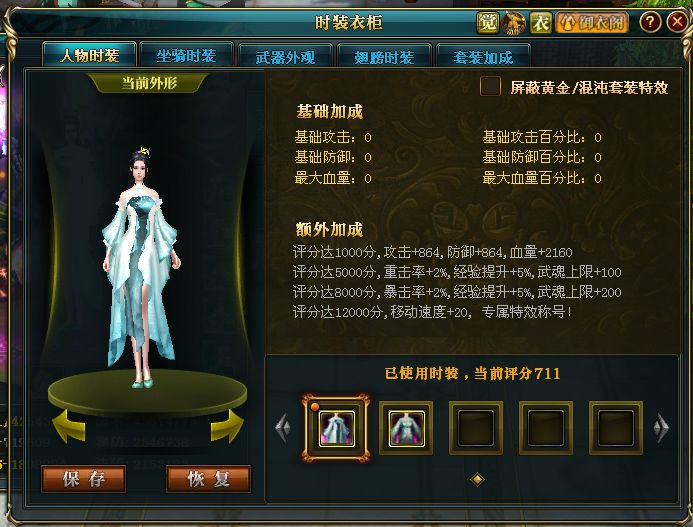Switch to 坐骑时装 tab
The height and width of the screenshot is (527, 693).
pyautogui.click(x=187, y=55)
